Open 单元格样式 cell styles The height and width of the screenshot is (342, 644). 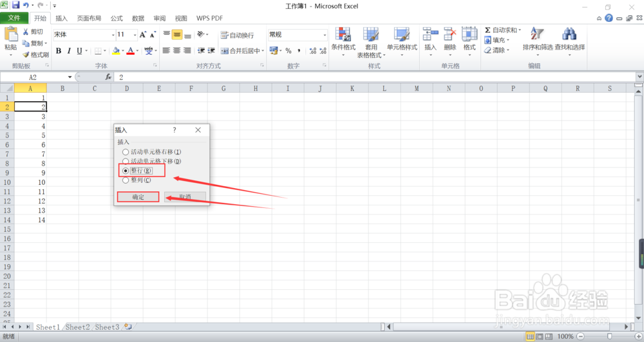pyautogui.click(x=402, y=43)
